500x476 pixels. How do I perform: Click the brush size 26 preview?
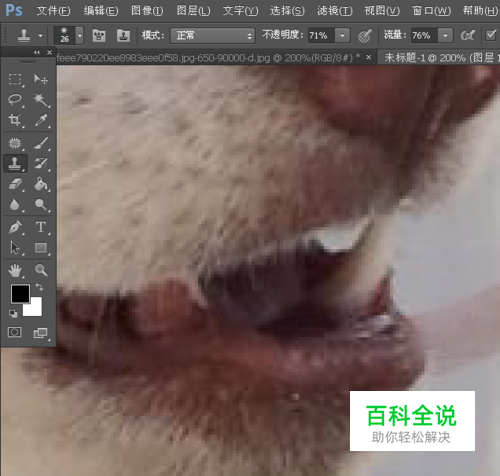[x=64, y=35]
